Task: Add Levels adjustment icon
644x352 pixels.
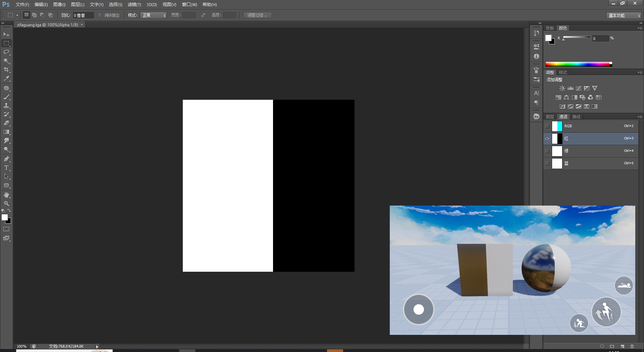Action: (x=571, y=88)
